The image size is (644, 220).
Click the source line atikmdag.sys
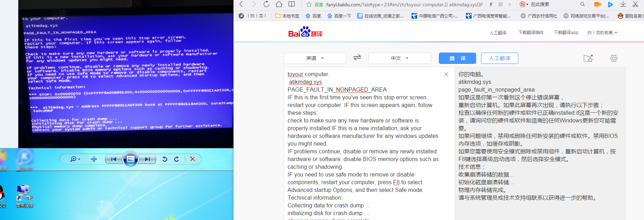click(305, 82)
